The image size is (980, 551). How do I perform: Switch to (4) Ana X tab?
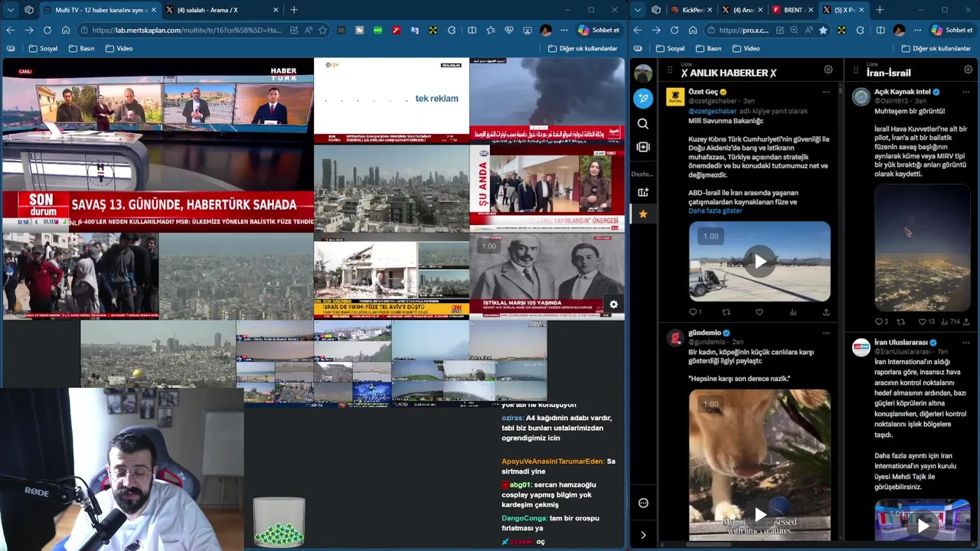click(x=741, y=10)
